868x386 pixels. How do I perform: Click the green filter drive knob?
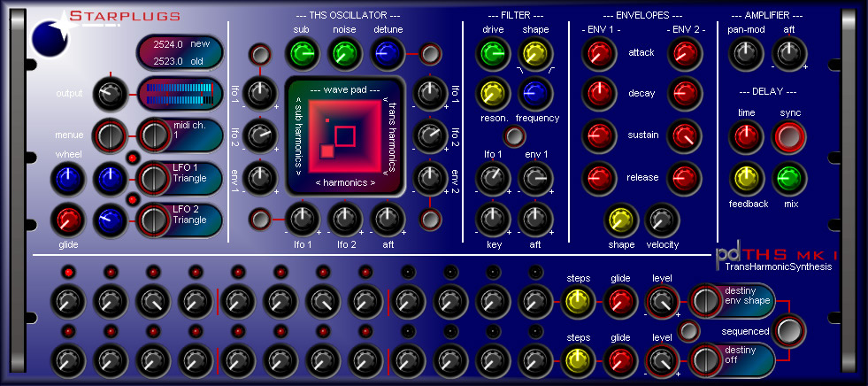pyautogui.click(x=493, y=54)
